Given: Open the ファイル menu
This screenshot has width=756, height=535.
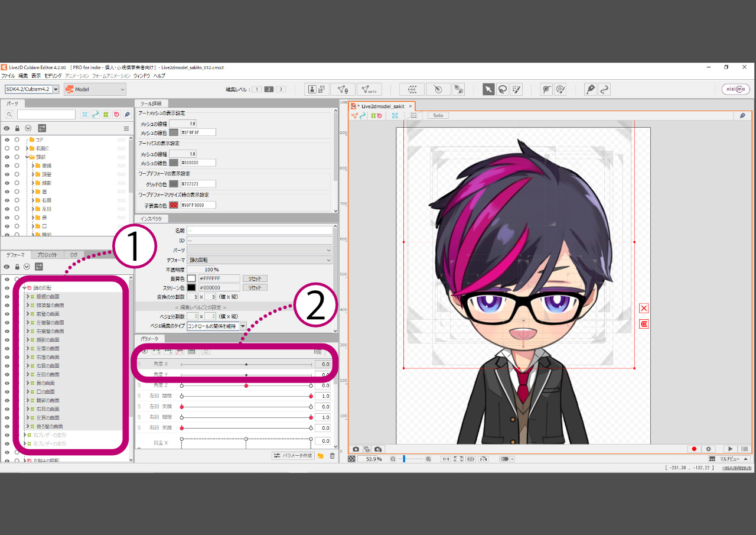Looking at the screenshot, I should pos(8,76).
